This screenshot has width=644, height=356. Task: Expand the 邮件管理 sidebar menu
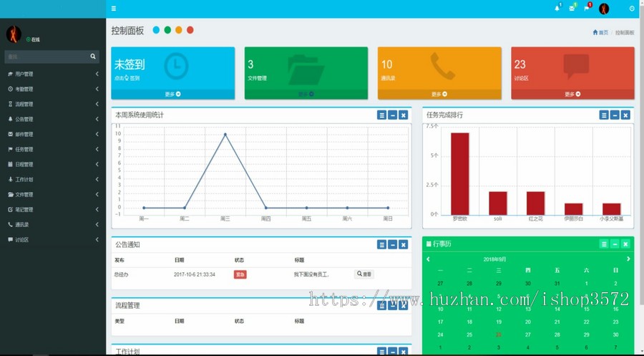pyautogui.click(x=53, y=134)
